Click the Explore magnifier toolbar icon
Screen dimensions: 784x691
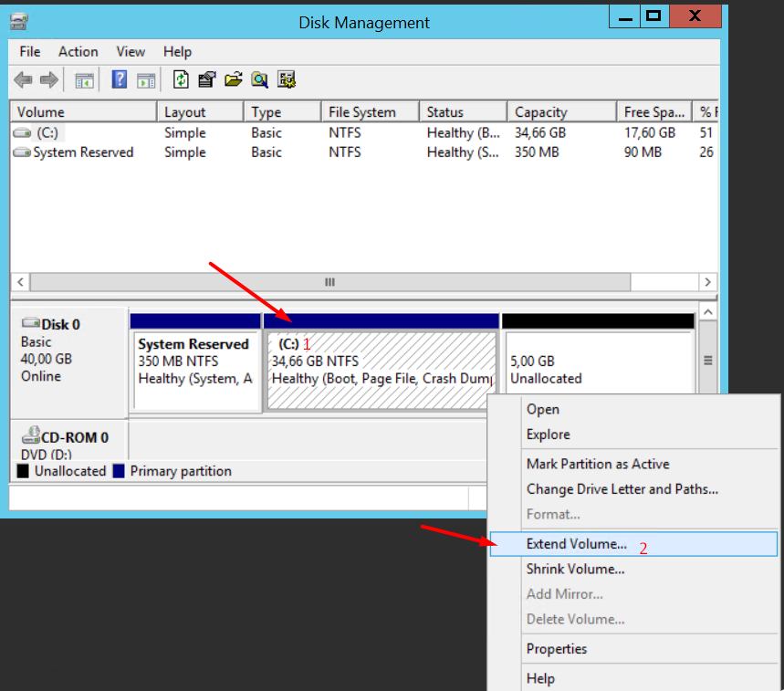click(x=259, y=79)
